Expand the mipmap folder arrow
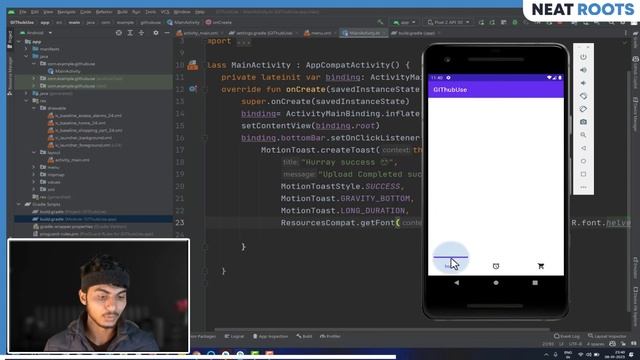 tap(34, 175)
